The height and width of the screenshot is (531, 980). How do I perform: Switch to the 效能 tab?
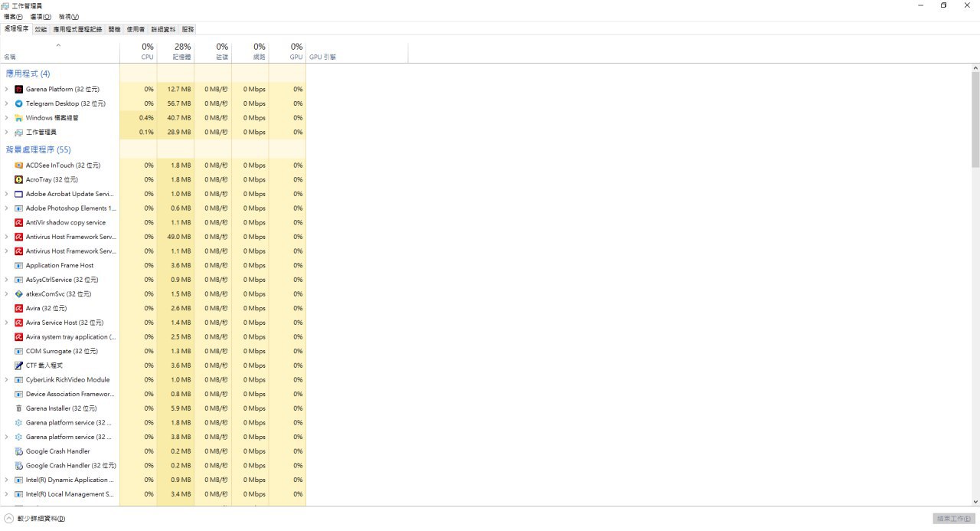(x=41, y=29)
